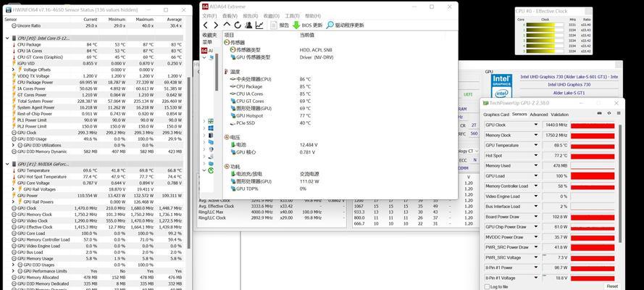Open the Board Power Draw dropdown

point(536,217)
